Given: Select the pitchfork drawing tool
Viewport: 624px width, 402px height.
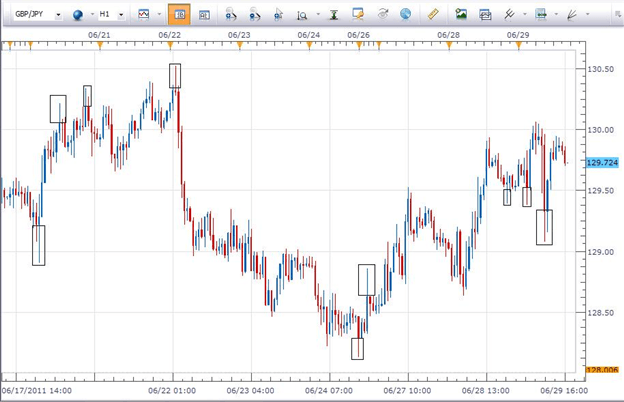Looking at the screenshot, I should pyautogui.click(x=509, y=14).
